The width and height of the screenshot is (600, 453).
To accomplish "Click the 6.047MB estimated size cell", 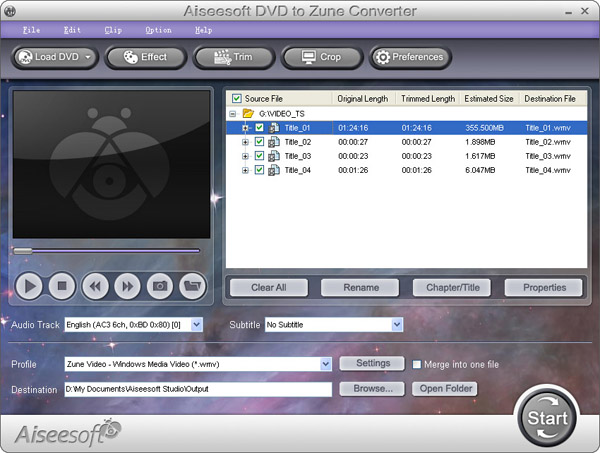I will [x=480, y=170].
